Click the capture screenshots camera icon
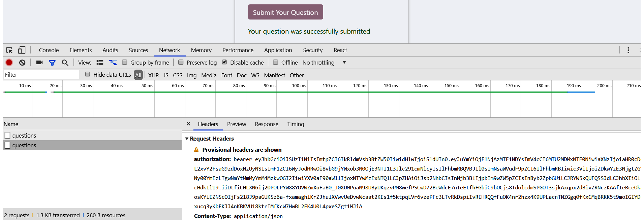Screen dimensions: 644x223 pyautogui.click(x=39, y=63)
